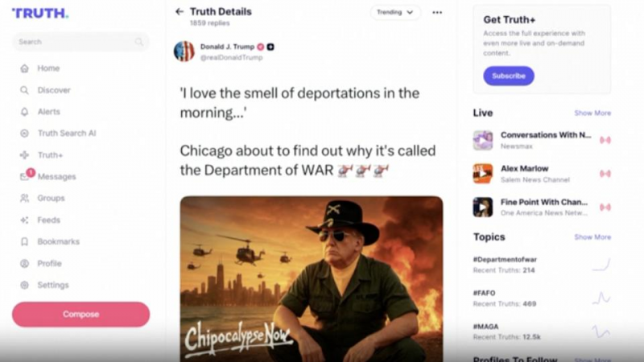
Task: Click the pink Compose button
Action: click(81, 315)
